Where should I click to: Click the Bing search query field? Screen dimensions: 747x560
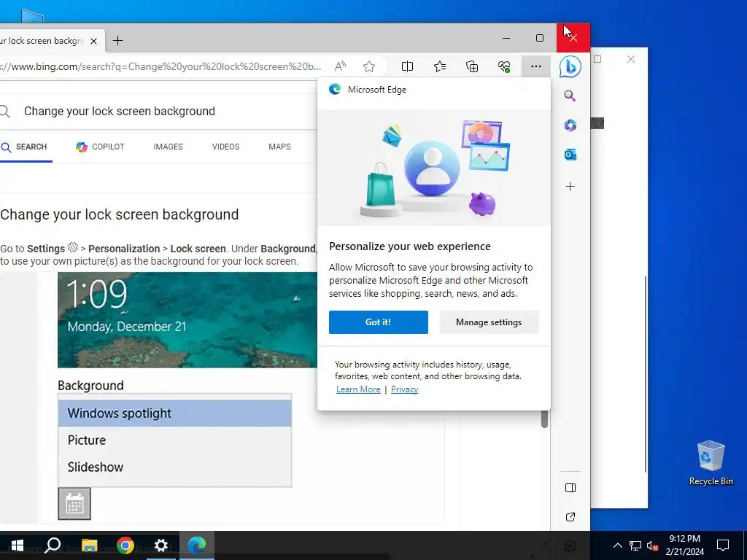pyautogui.click(x=158, y=111)
